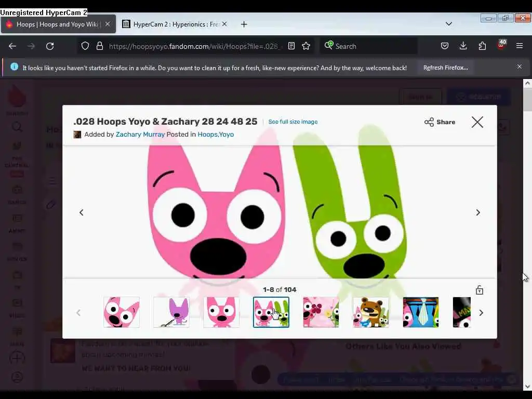Click the page vertical scrollbar thumb
This screenshot has height=399, width=532.
click(527, 99)
